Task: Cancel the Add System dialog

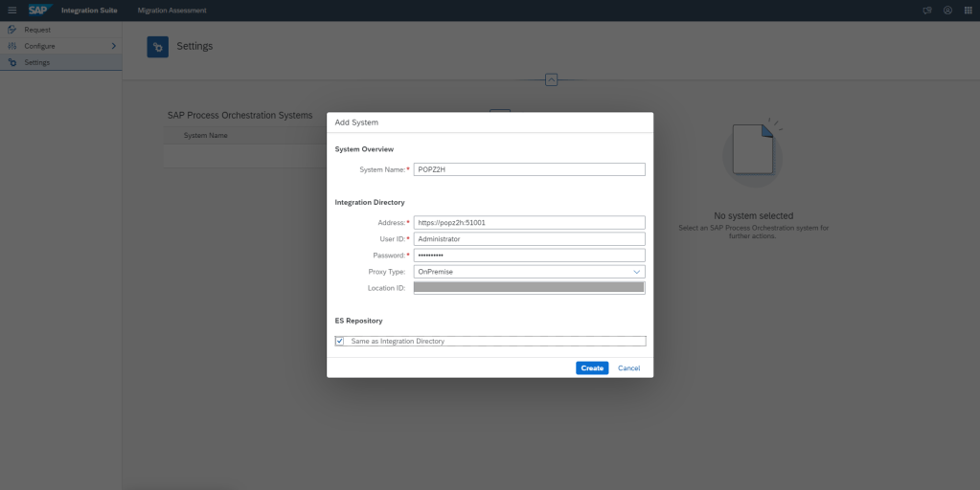Action: (628, 368)
